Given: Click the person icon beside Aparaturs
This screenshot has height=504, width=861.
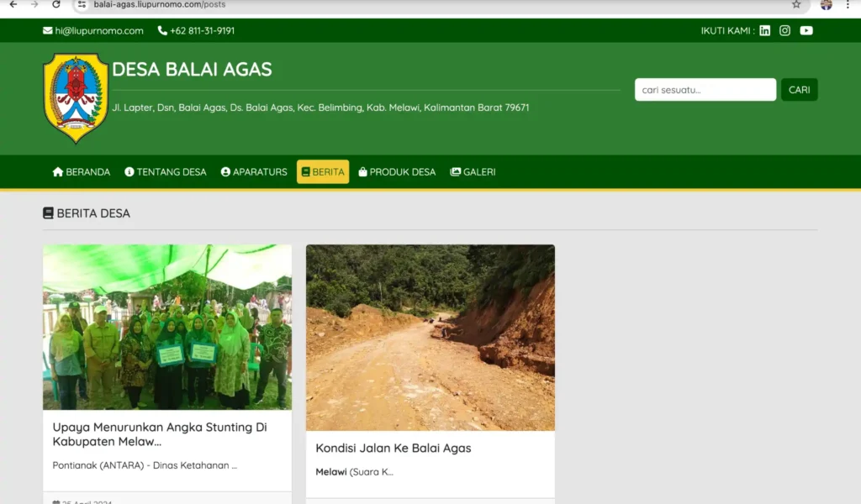Looking at the screenshot, I should pos(225,171).
